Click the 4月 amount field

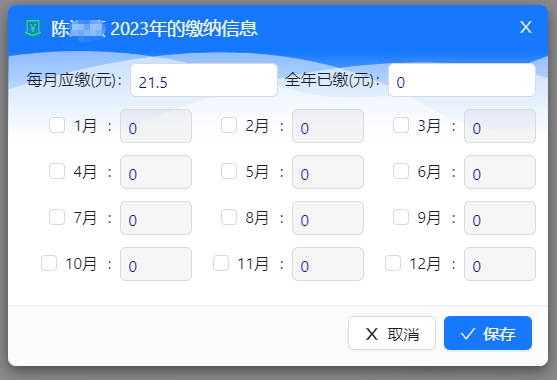[x=156, y=172]
